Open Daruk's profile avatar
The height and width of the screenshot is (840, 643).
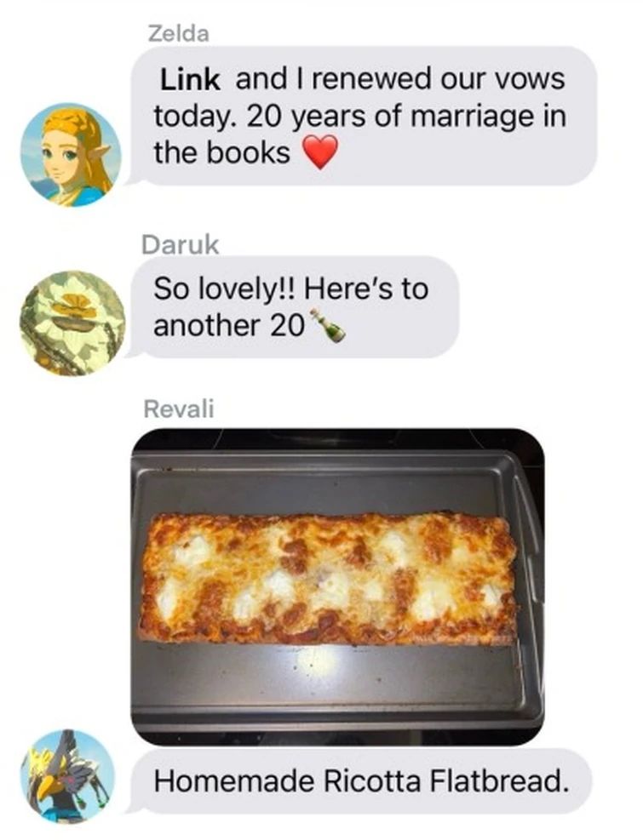click(72, 323)
